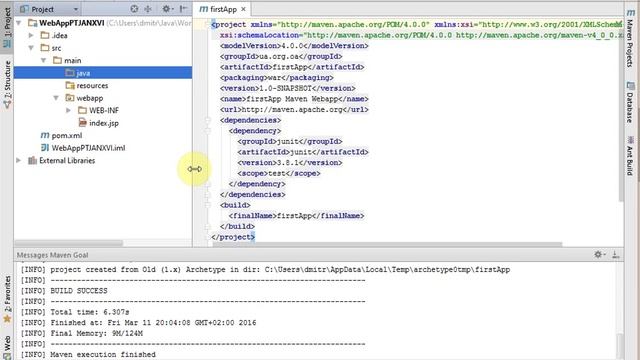This screenshot has width=640, height=360.
Task: Collapse the src folder arrow
Action: (31, 48)
